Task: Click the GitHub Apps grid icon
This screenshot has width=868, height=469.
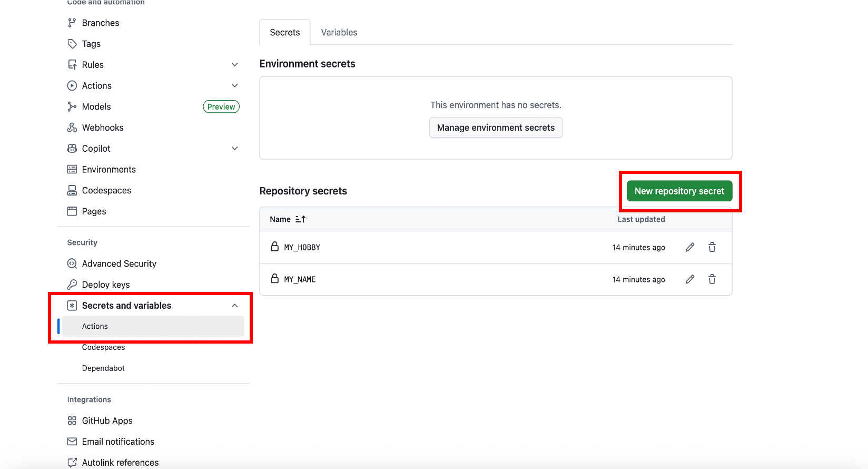Action: point(72,421)
